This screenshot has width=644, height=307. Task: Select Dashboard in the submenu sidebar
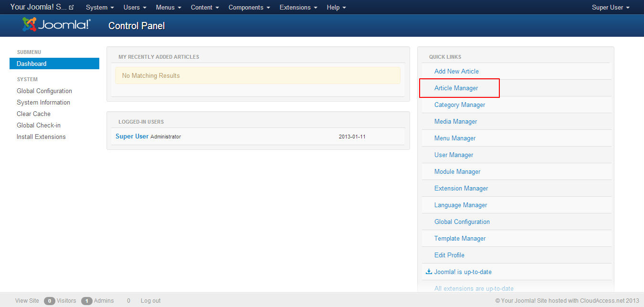pyautogui.click(x=54, y=64)
